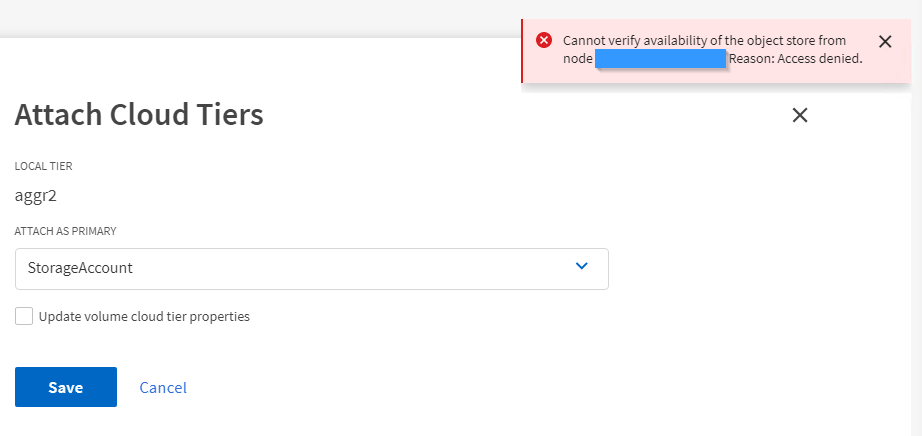Select the aggr2 local tier name

(36, 195)
